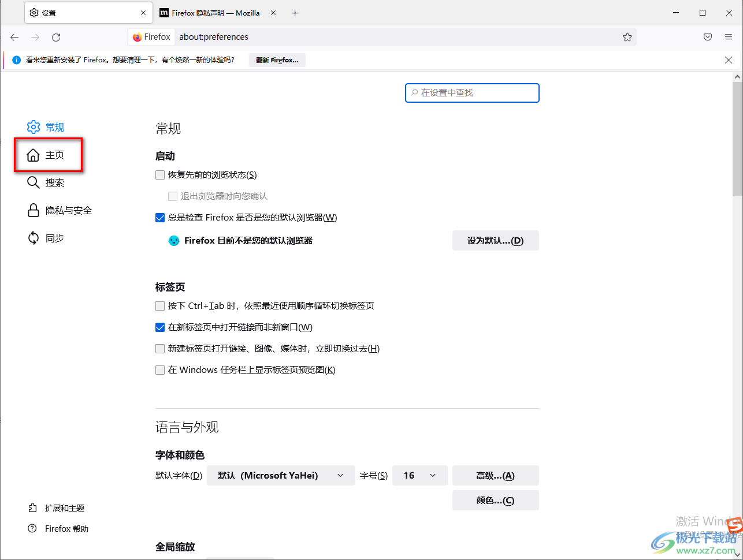743x560 pixels.
Task: Click the scrollbar up arrow
Action: coord(738,77)
